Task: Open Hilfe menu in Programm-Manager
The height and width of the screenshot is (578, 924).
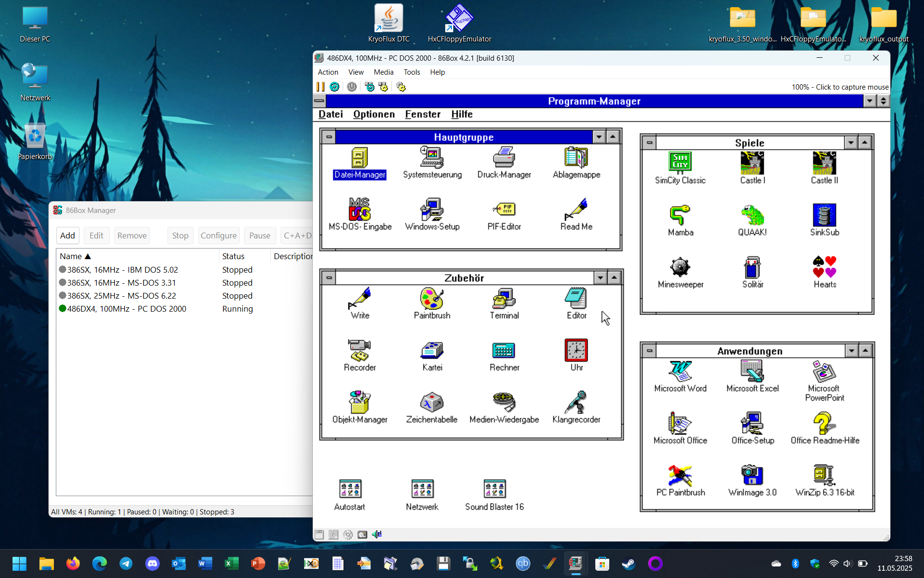Action: coord(462,114)
